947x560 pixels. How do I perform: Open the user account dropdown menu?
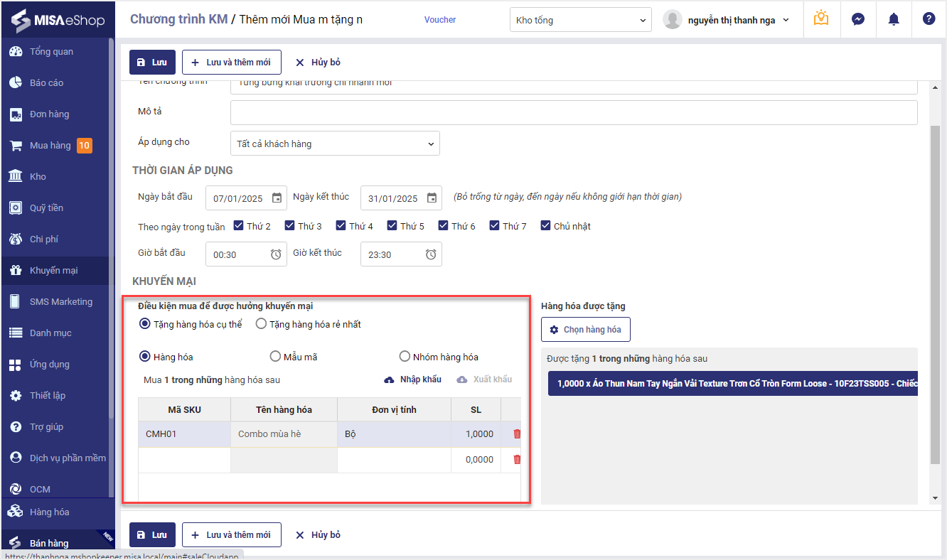tap(727, 20)
